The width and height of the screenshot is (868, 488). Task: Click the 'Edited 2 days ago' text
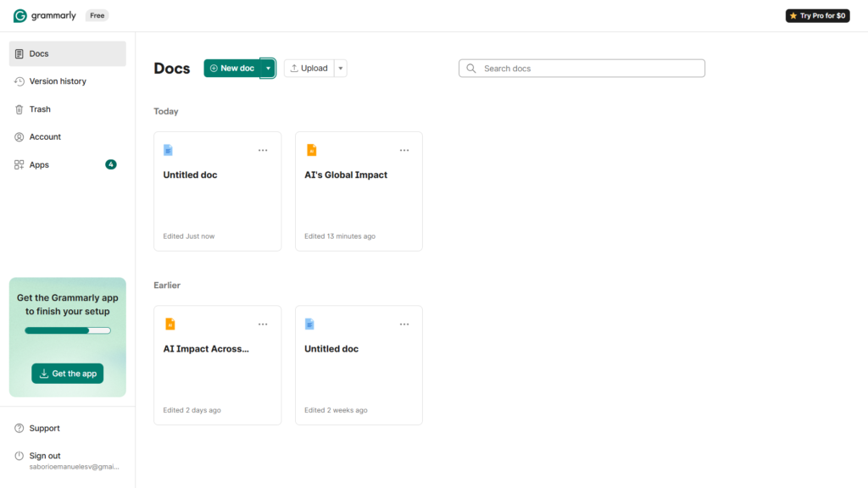[192, 411]
